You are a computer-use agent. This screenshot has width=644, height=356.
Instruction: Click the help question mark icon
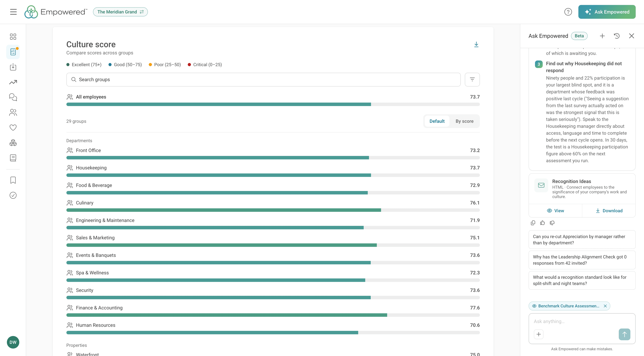568,12
